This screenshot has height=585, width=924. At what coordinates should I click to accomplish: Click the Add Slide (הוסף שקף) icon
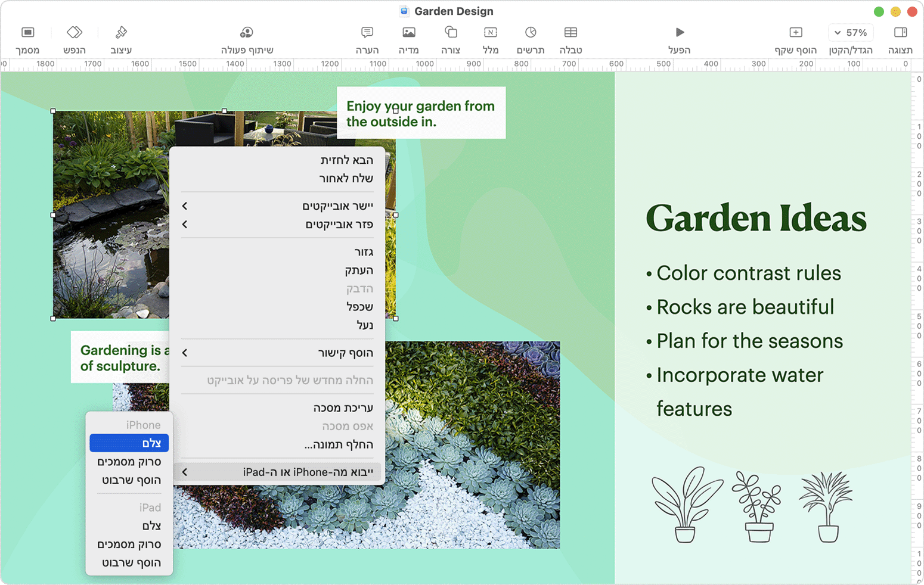796,32
